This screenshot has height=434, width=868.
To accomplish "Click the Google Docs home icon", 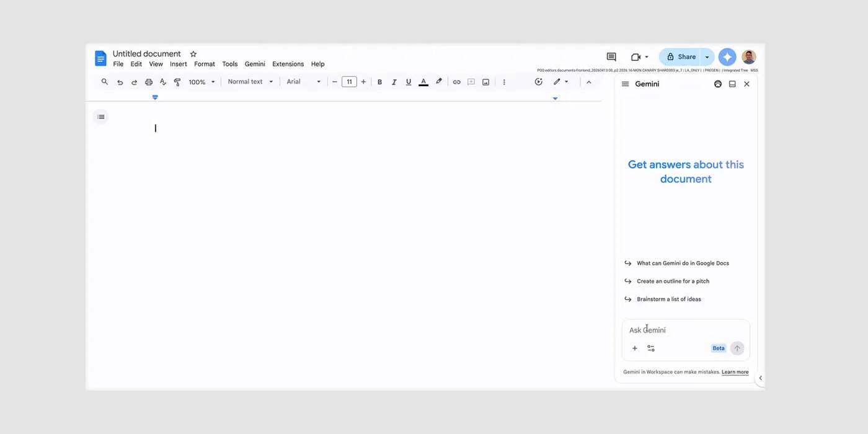I will (100, 58).
